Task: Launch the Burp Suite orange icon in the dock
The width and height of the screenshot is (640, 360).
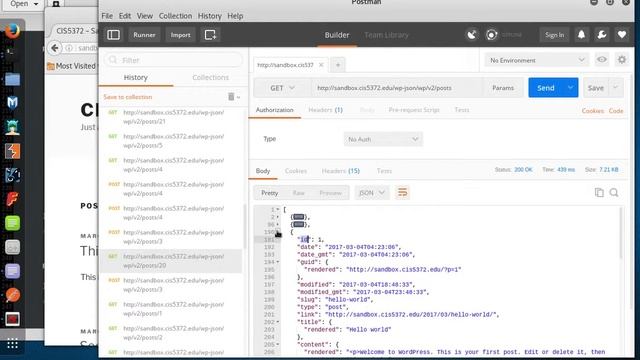Action: pos(12,151)
